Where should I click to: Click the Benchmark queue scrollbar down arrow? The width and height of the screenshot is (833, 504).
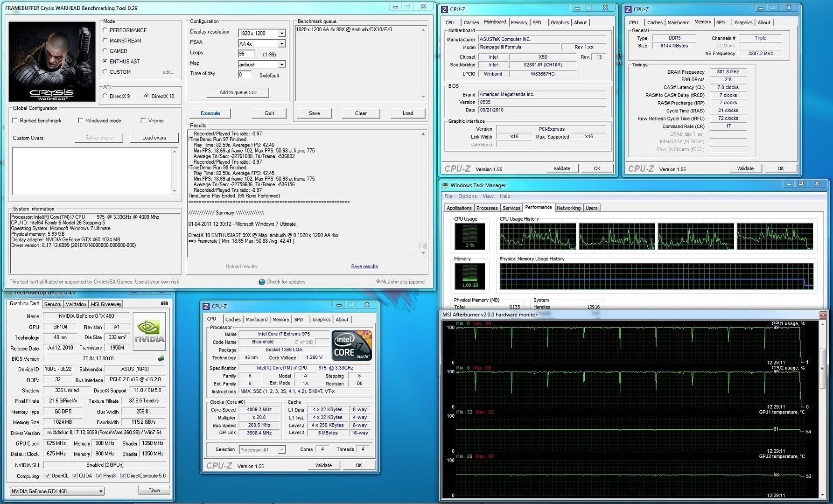tap(423, 98)
